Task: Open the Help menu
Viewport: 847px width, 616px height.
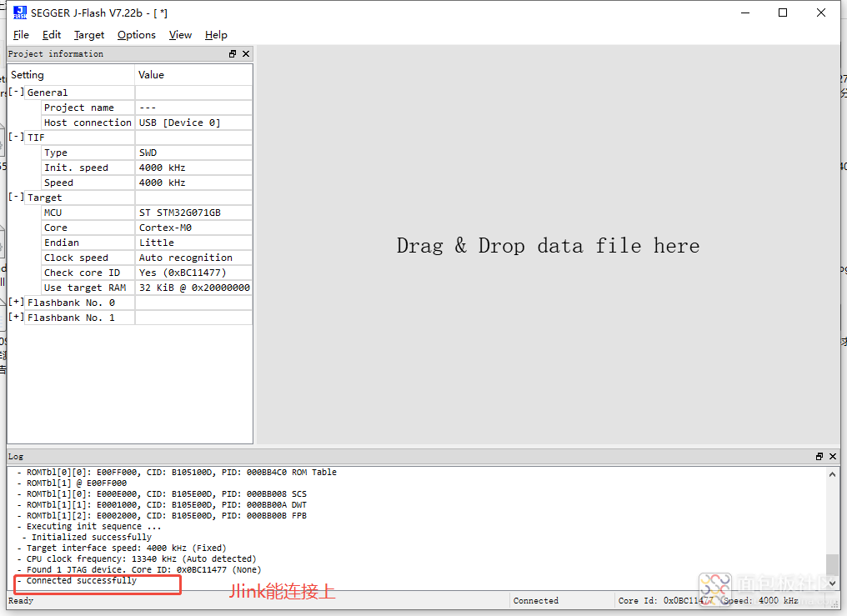Action: point(216,35)
